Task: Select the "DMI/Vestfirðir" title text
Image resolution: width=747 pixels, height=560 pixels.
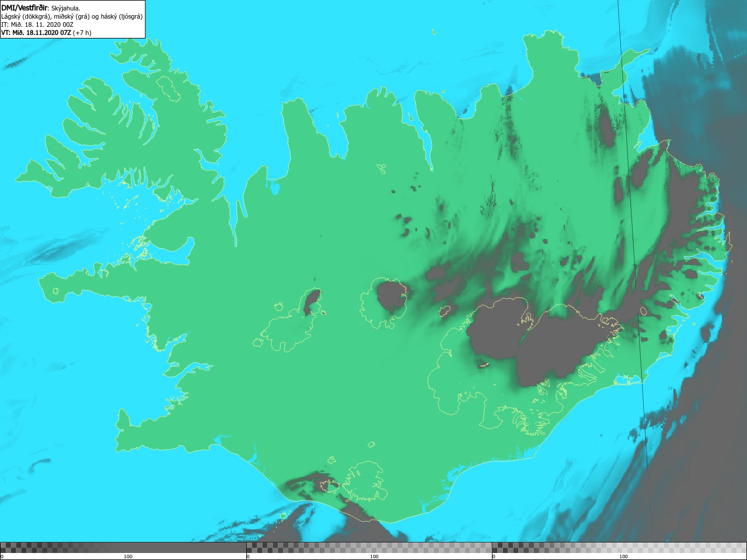Action: (x=25, y=8)
